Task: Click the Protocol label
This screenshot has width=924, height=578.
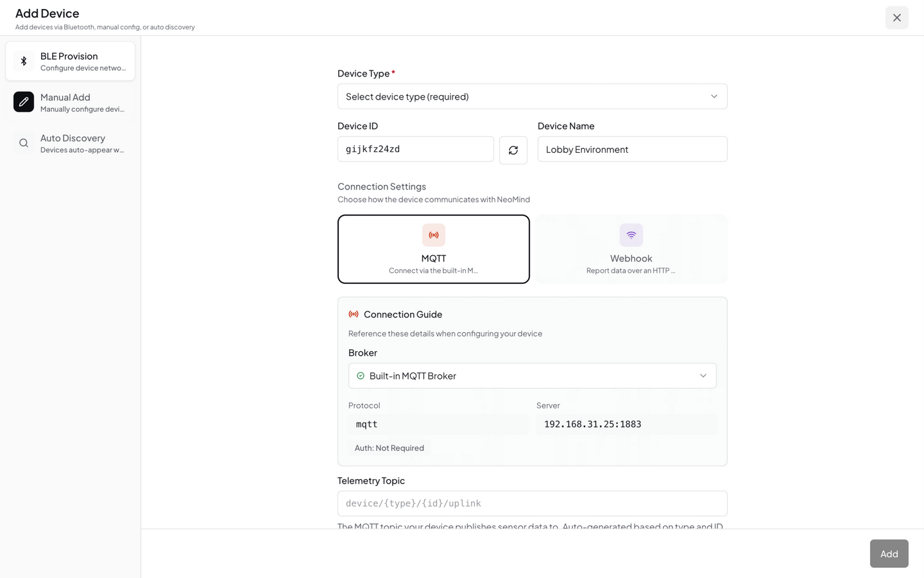Action: click(x=364, y=405)
